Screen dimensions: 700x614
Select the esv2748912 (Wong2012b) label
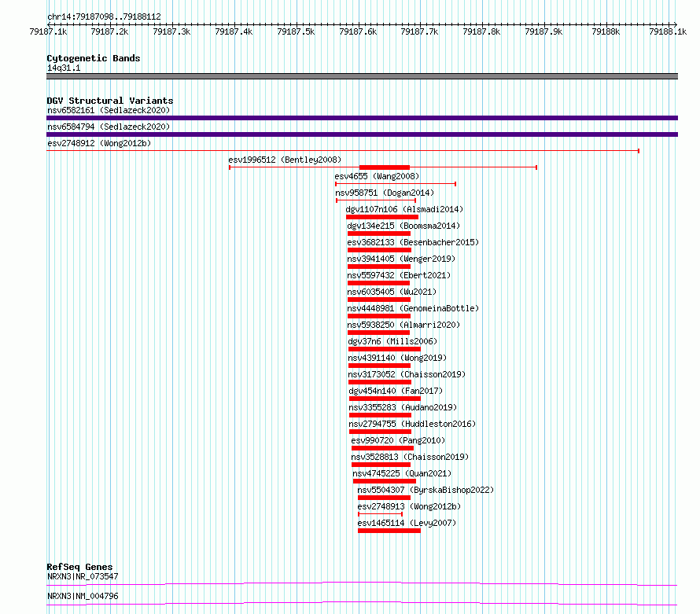point(99,143)
